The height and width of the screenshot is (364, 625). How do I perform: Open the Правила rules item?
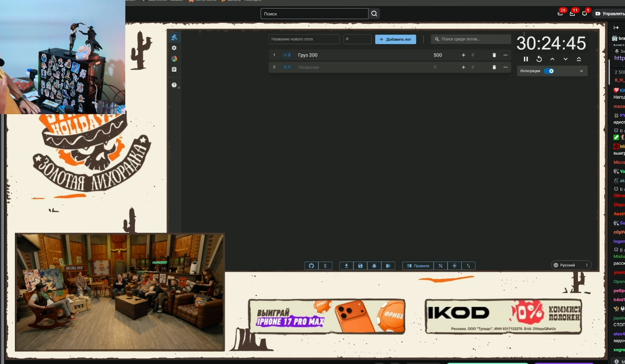click(418, 266)
